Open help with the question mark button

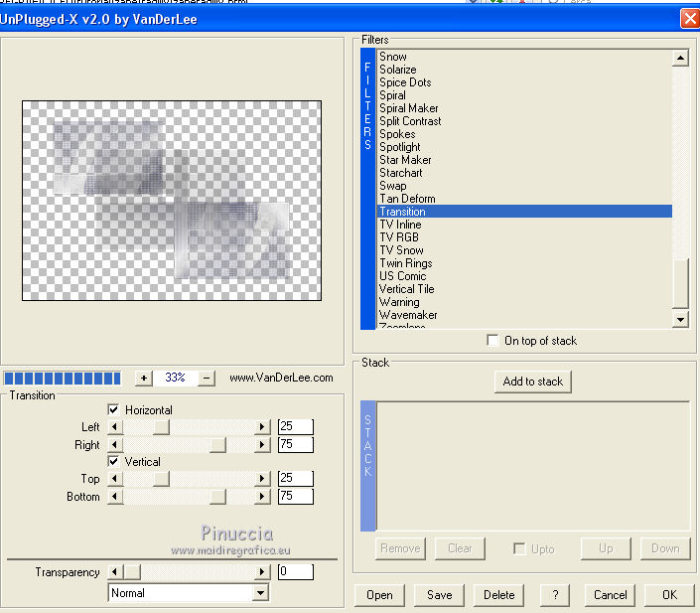555,595
